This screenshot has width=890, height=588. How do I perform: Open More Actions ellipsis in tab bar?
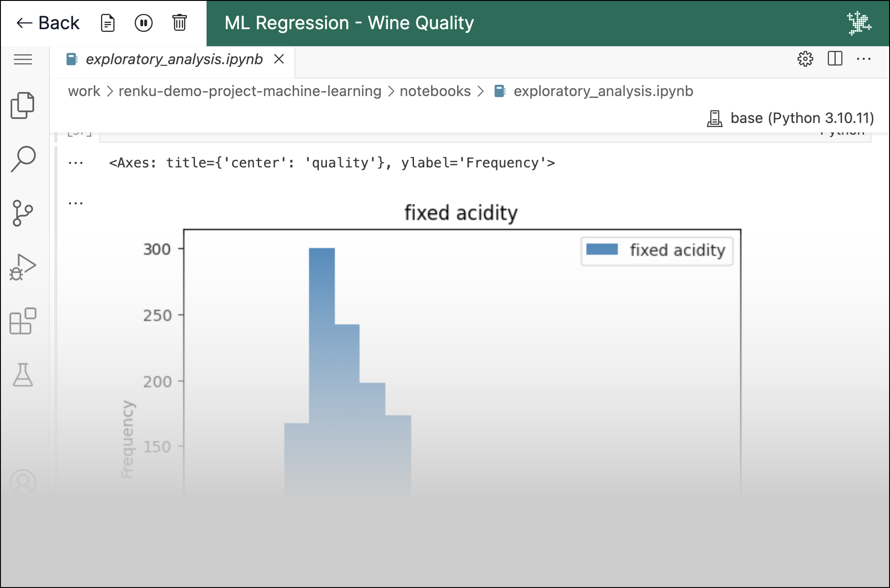pos(864,59)
